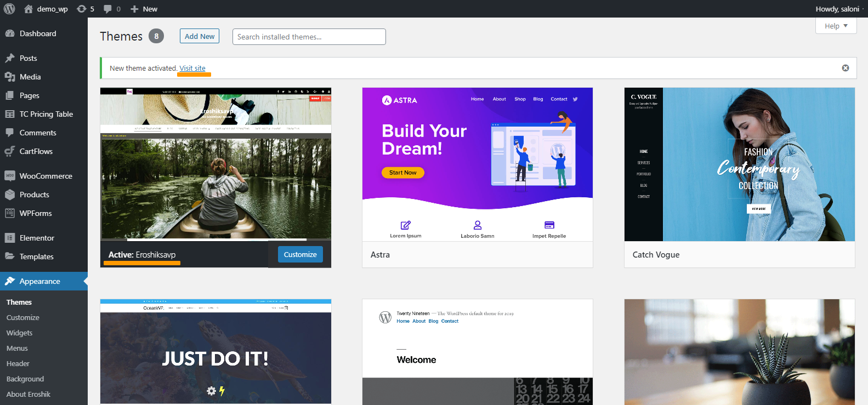Select the Eroshiksavp theme screenshot
Image resolution: width=868 pixels, height=405 pixels.
point(215,163)
